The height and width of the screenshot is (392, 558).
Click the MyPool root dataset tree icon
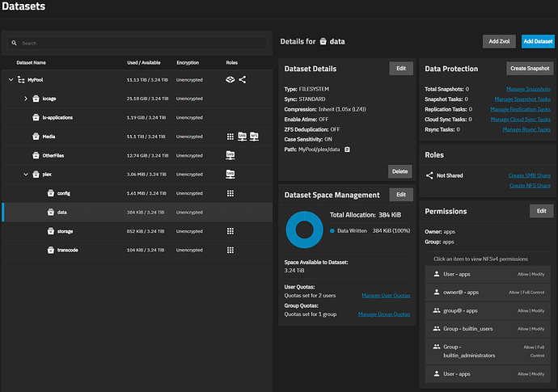click(x=21, y=80)
